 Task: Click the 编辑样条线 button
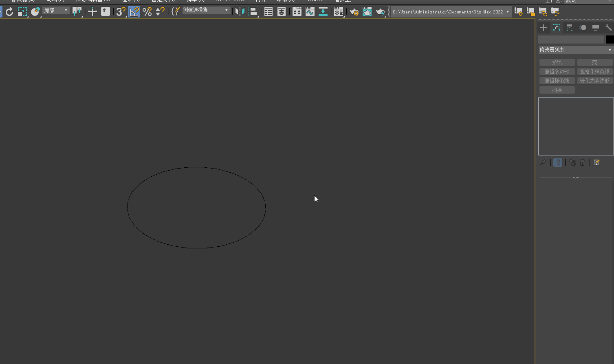pyautogui.click(x=557, y=81)
